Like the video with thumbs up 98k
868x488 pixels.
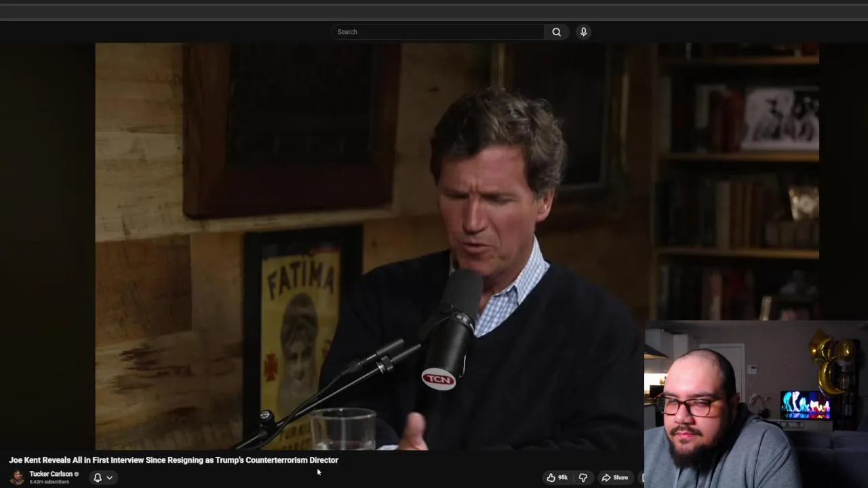(557, 478)
